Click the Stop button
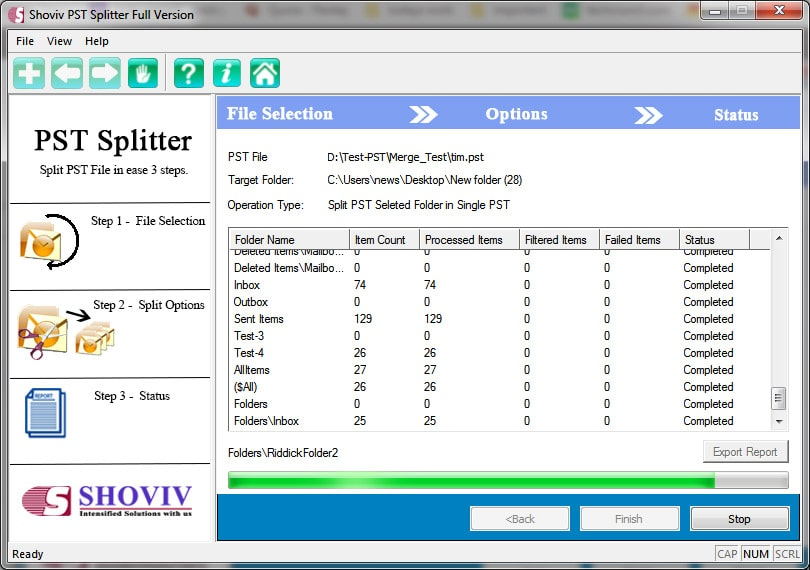 [739, 519]
